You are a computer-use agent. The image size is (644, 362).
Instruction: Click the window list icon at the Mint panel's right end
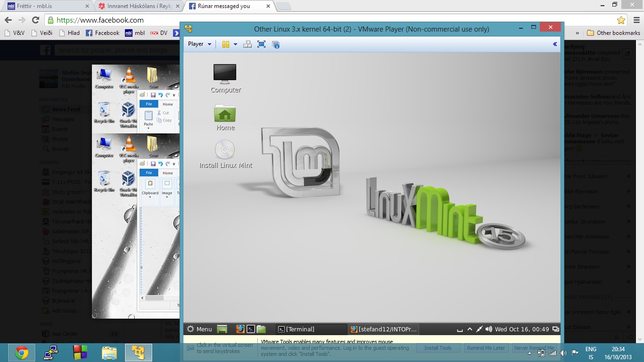click(555, 329)
